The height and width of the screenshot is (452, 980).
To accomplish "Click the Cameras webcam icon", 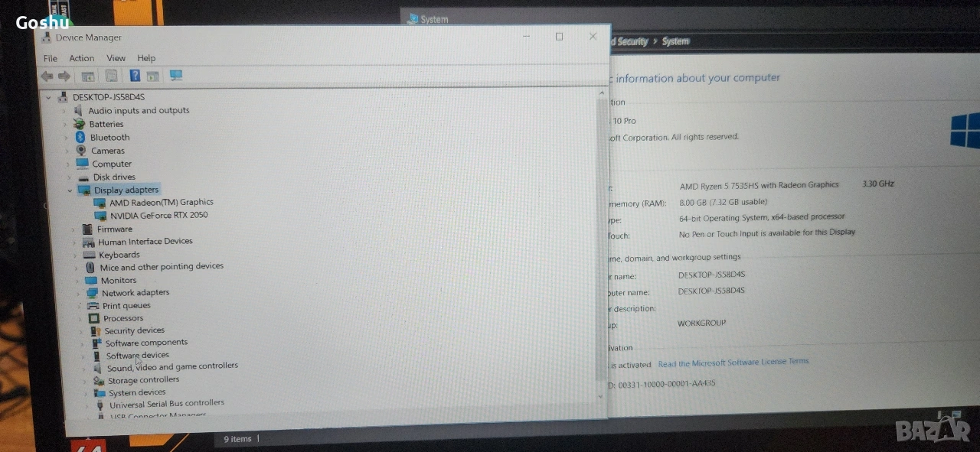I will (80, 151).
